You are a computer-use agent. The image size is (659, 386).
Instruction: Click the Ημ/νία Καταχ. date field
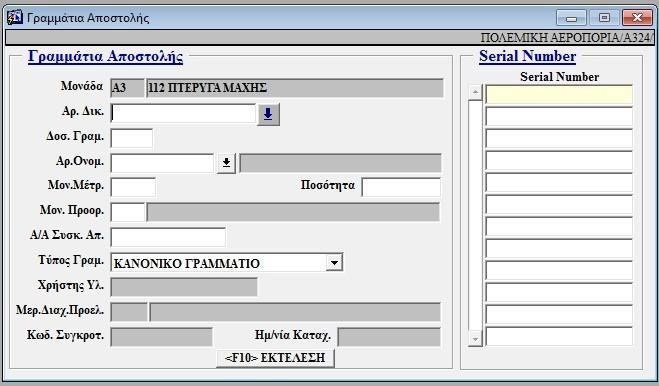point(389,337)
